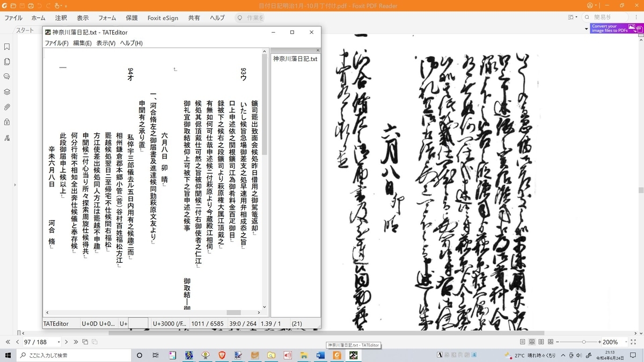
Task: Click TATEditor horizontal scrollbar left arrow
Action: tap(47, 313)
